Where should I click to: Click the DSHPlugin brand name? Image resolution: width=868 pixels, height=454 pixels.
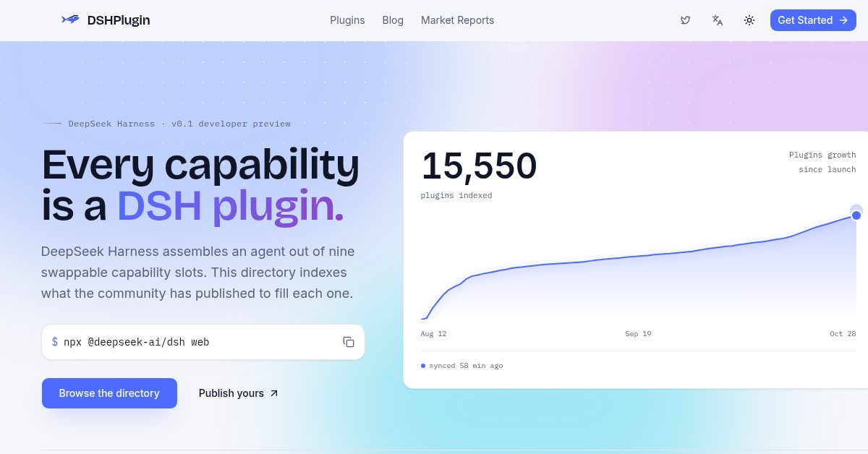[119, 20]
